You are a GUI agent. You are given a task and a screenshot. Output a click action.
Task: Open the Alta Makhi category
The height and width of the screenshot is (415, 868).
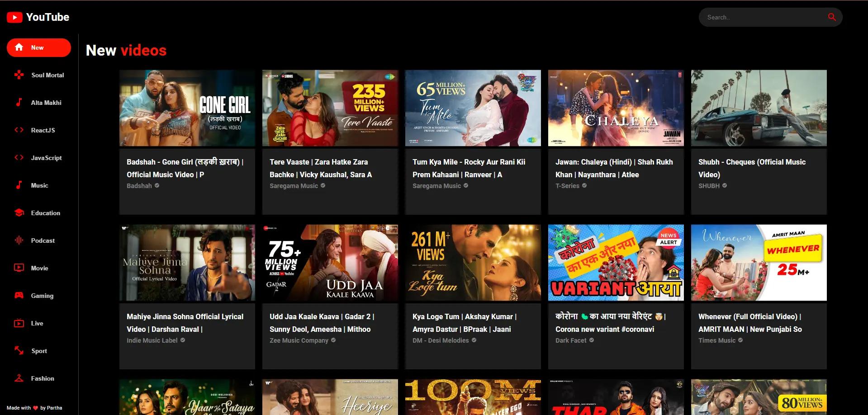pyautogui.click(x=39, y=103)
